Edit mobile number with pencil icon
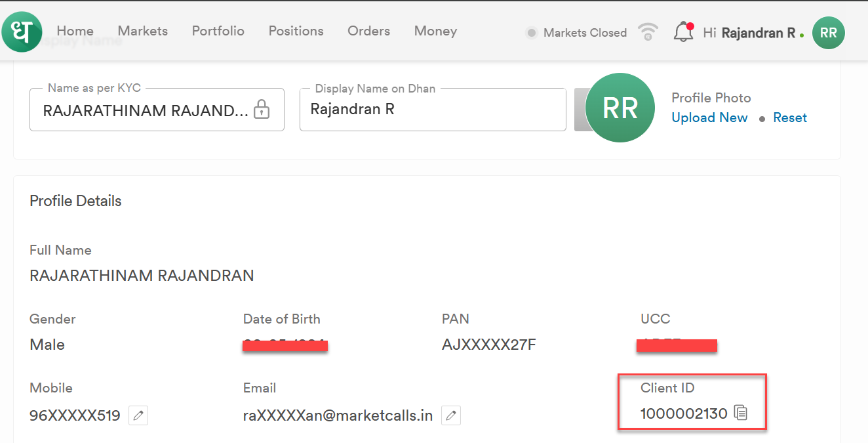868x443 pixels. [138, 415]
